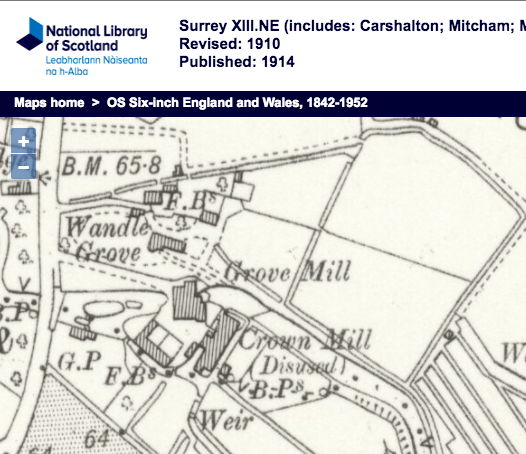Screen dimensions: 526x454
Task: Click the '64' spot height label
Action: tap(97, 438)
